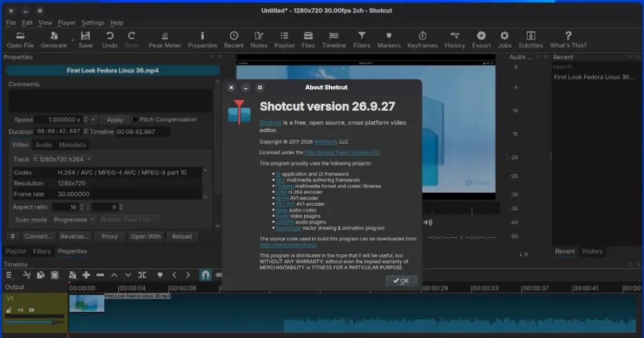
Task: Click the Open File toolbar icon
Action: tap(20, 36)
